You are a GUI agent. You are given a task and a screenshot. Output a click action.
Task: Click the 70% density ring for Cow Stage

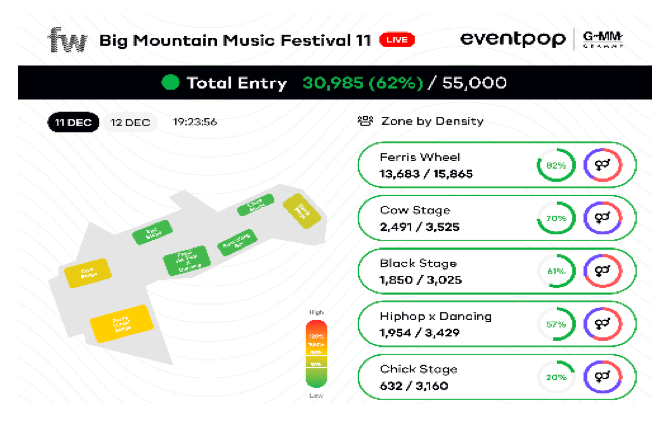(556, 218)
